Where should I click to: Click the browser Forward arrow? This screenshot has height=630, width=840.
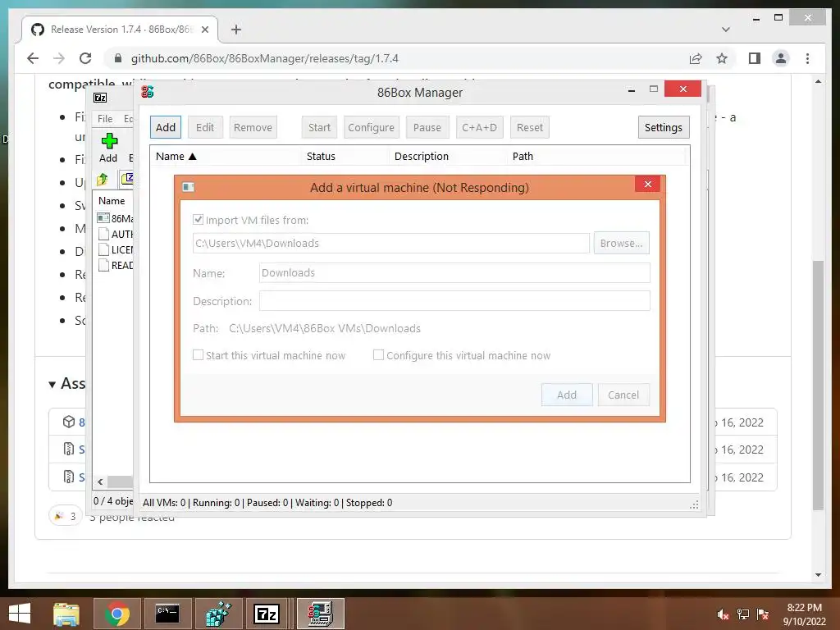tap(59, 58)
